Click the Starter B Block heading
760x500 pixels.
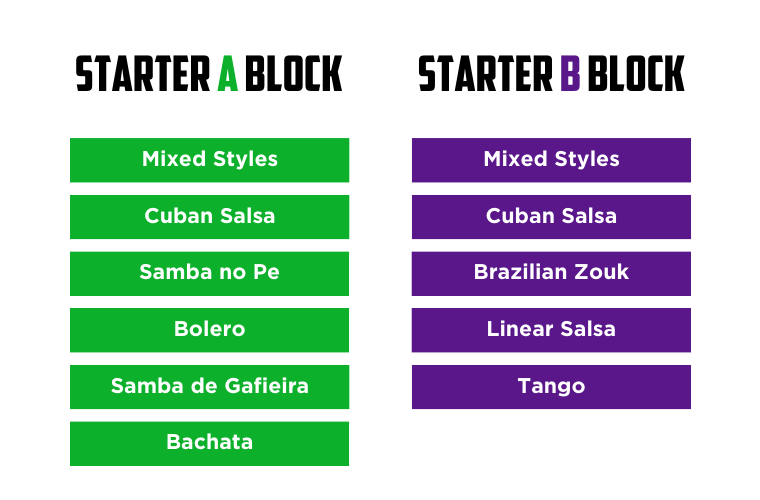(x=552, y=73)
